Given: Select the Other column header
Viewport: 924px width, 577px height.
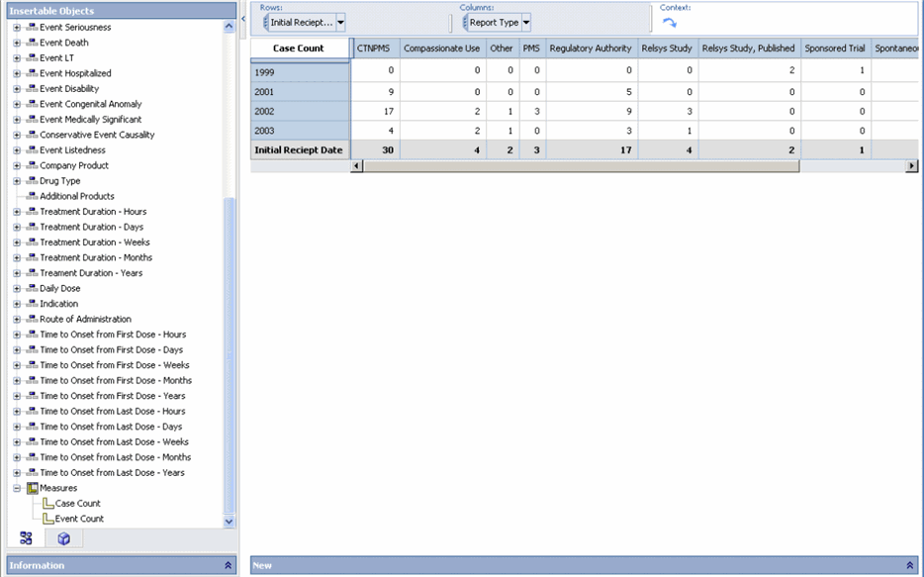Looking at the screenshot, I should coord(502,48).
